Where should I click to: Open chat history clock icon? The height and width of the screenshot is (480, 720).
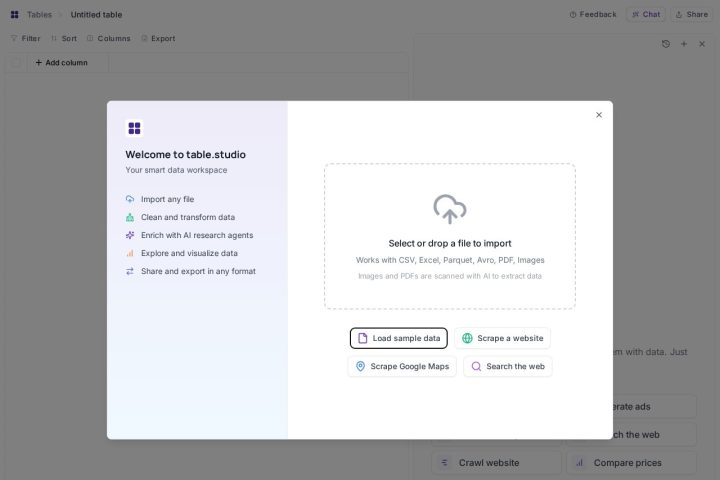666,44
